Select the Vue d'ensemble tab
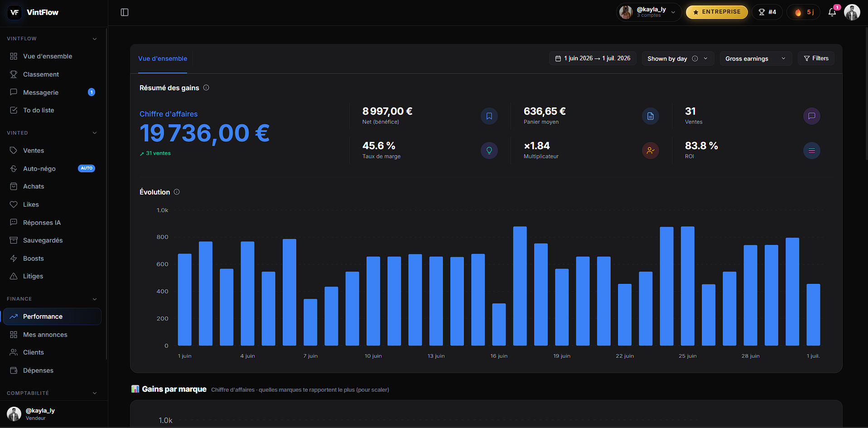The height and width of the screenshot is (428, 868). pyautogui.click(x=163, y=58)
